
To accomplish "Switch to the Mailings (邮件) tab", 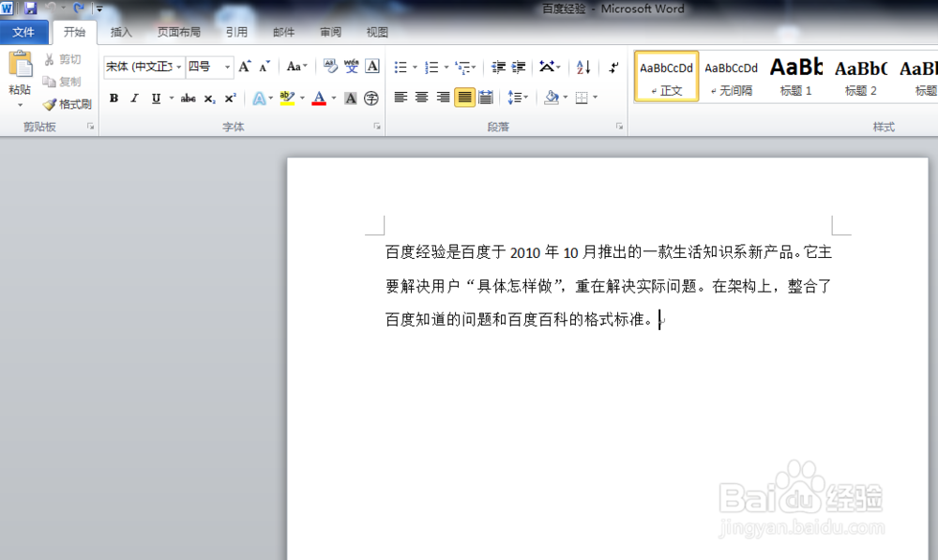I will click(283, 32).
